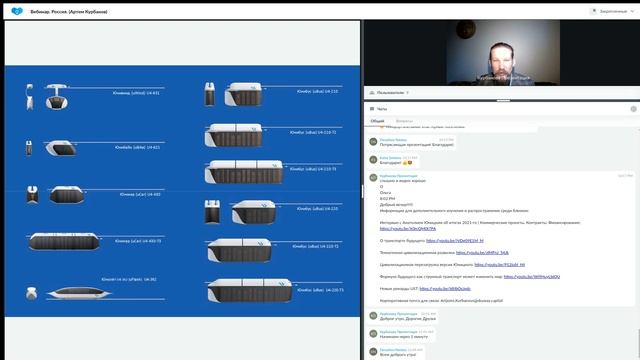This screenshot has height=360, width=640.
Task: Click the webinar title text in header
Action: (69, 12)
